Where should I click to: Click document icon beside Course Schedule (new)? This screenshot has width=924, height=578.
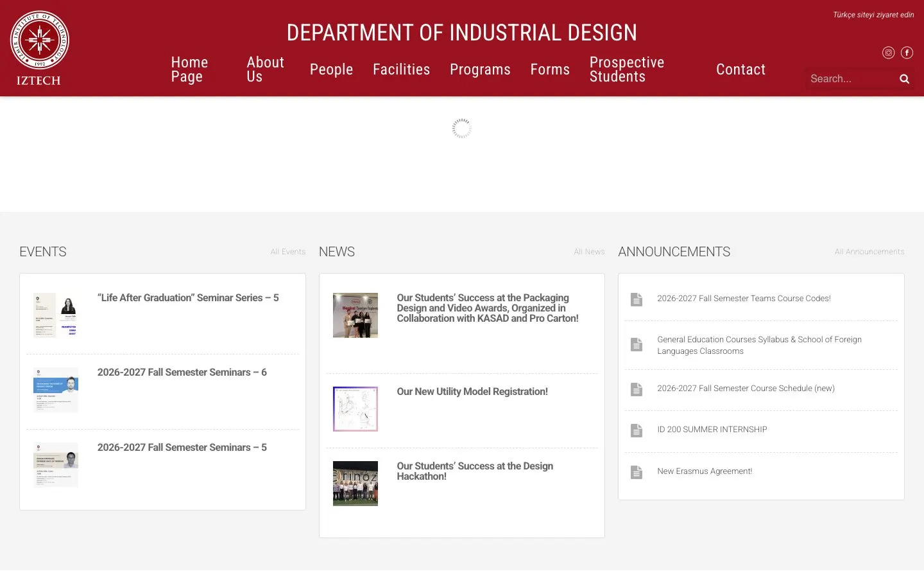pos(637,389)
